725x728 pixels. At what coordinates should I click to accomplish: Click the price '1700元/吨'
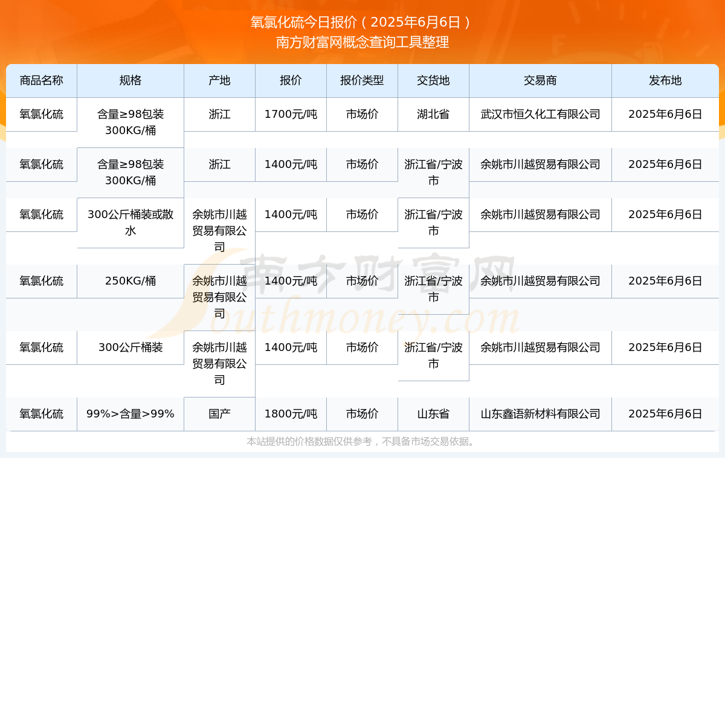pos(291,114)
